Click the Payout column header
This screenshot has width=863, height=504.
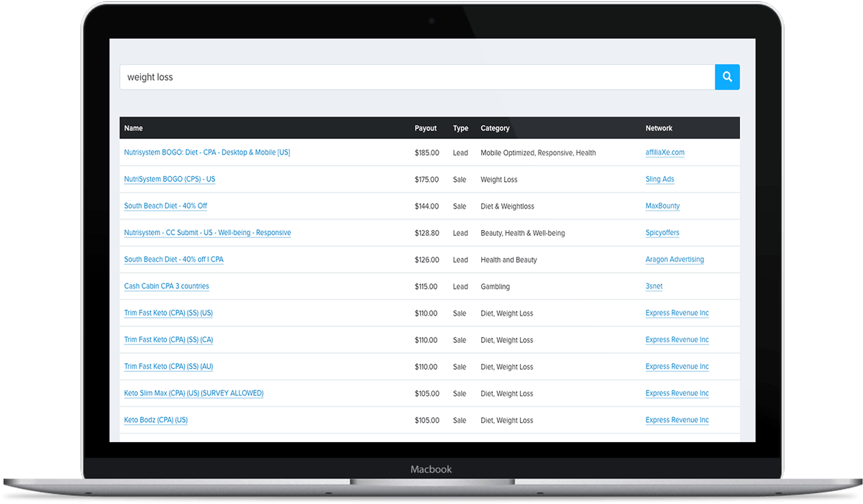pos(426,128)
